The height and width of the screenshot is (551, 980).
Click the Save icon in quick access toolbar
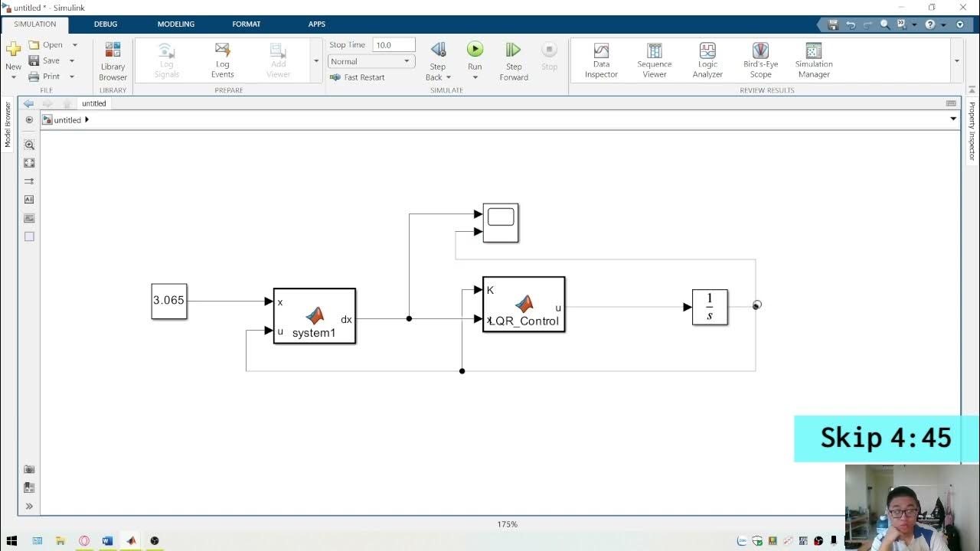coord(833,24)
